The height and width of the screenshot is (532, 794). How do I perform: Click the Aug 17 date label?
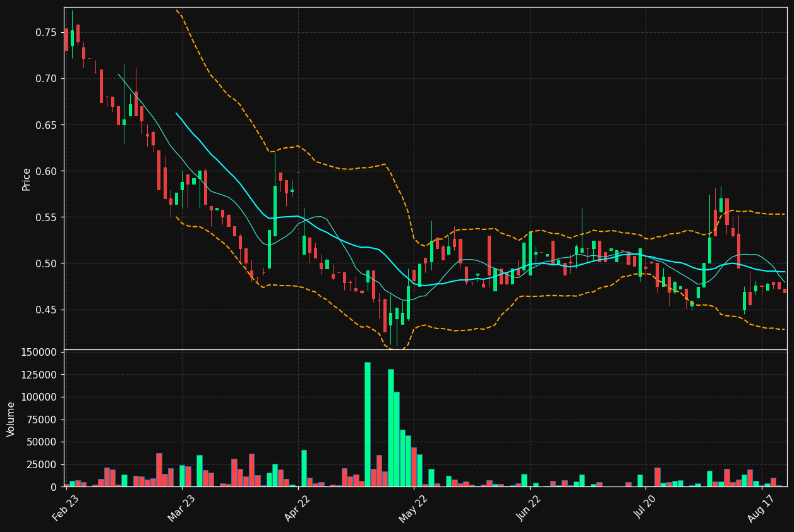(x=761, y=508)
